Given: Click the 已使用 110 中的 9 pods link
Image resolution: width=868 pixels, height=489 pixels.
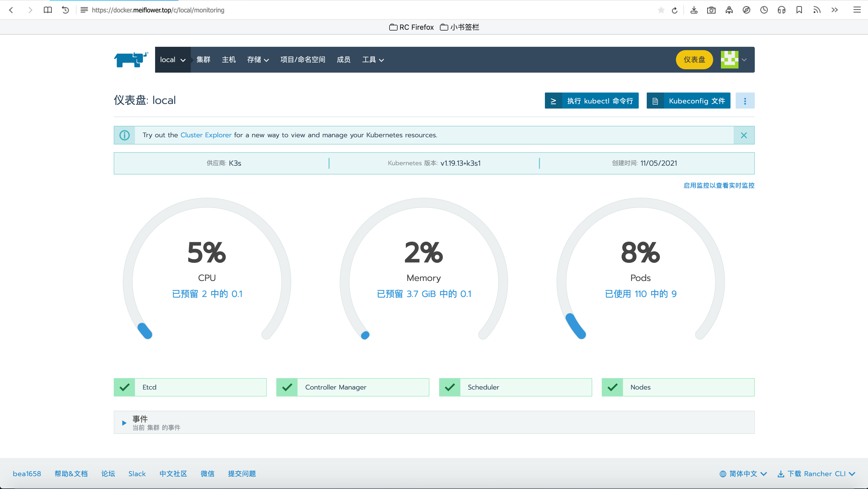Looking at the screenshot, I should tap(641, 294).
